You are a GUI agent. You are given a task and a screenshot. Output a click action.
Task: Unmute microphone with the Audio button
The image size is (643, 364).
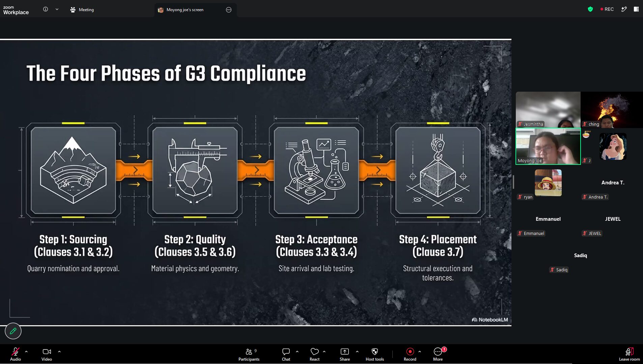pos(16,354)
